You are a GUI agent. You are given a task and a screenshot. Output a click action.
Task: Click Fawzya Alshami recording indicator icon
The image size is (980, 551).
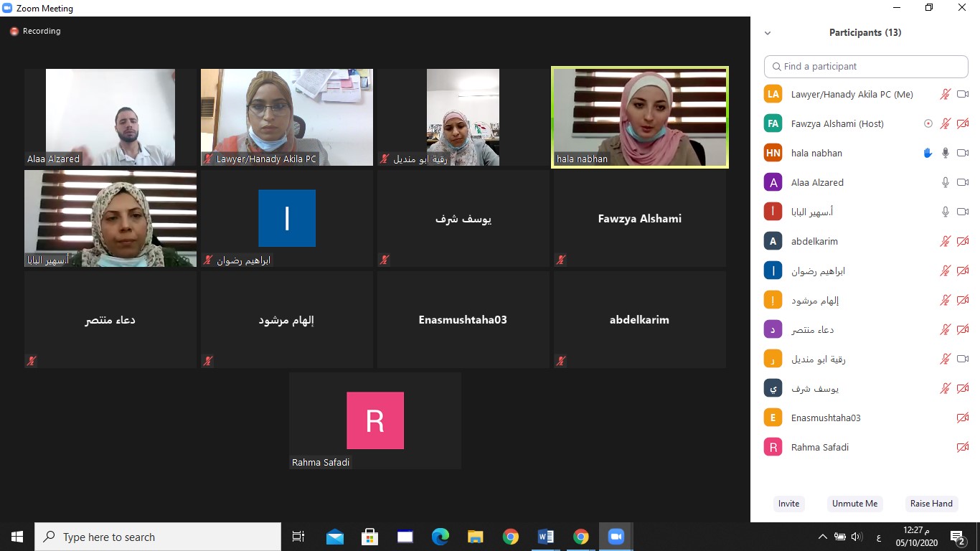[x=928, y=123]
